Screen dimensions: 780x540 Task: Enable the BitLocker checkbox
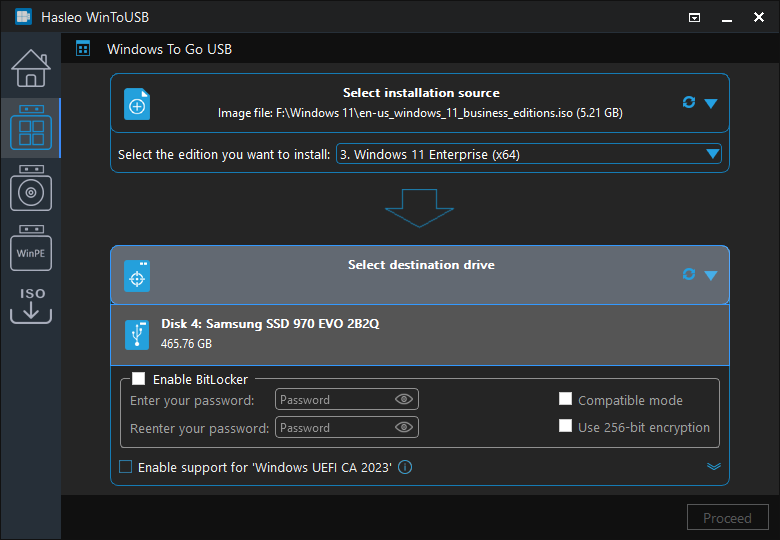(138, 379)
